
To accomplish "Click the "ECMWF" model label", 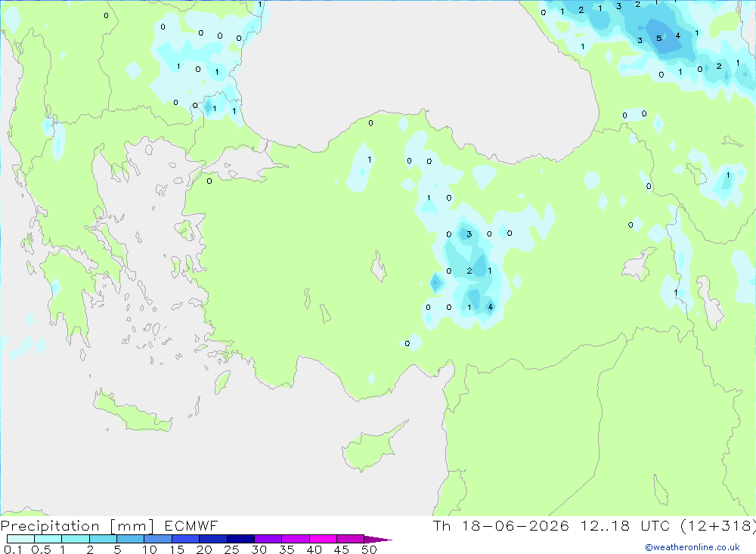I will [191, 525].
